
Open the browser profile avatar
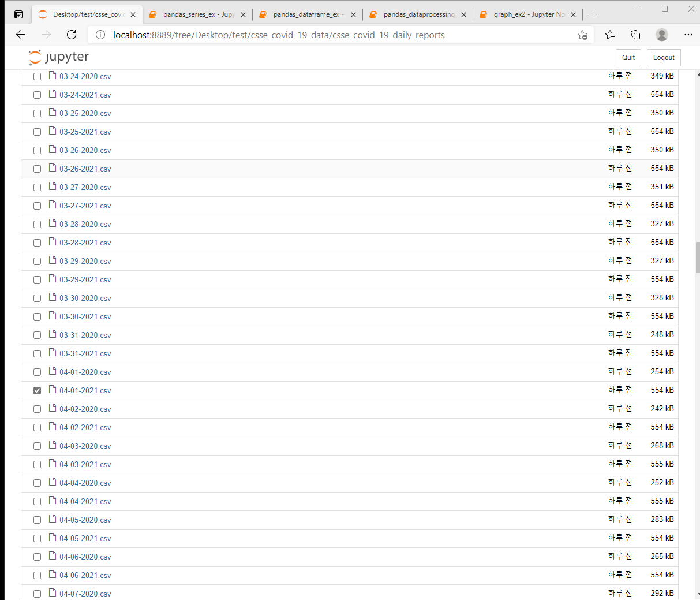pos(662,35)
